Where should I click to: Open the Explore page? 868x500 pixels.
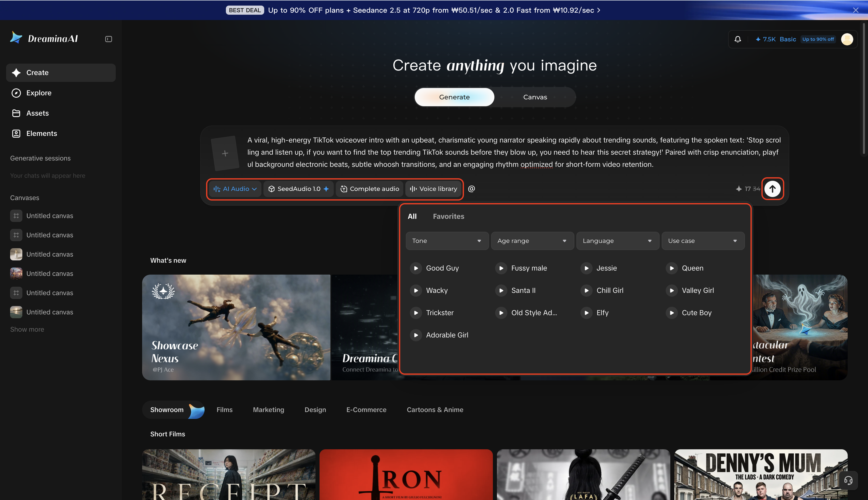tap(61, 93)
